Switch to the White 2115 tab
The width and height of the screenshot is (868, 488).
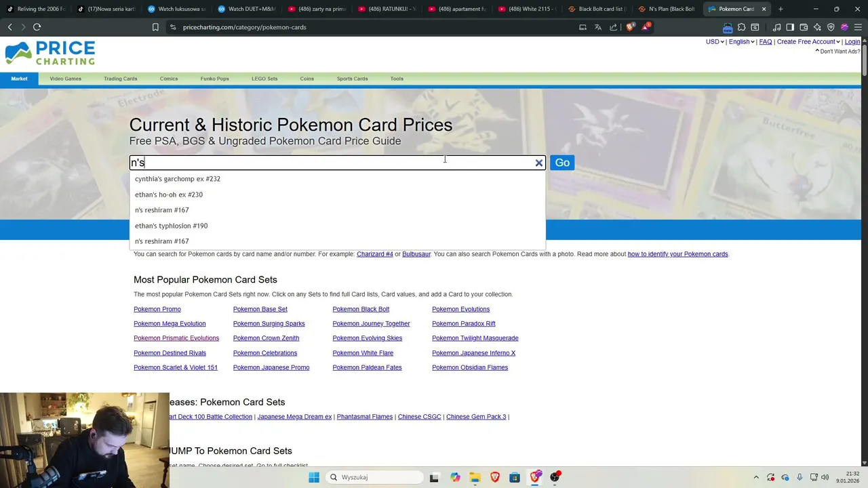pyautogui.click(x=527, y=9)
